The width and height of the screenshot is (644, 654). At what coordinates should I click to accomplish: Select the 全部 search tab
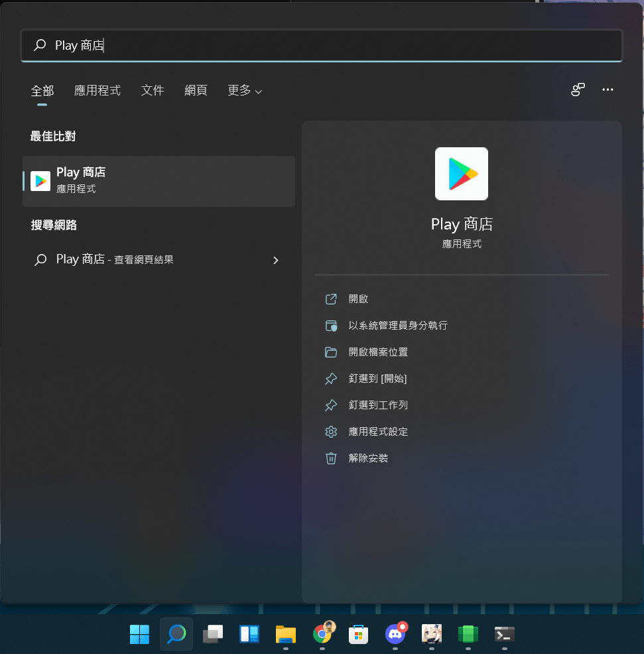tap(42, 91)
